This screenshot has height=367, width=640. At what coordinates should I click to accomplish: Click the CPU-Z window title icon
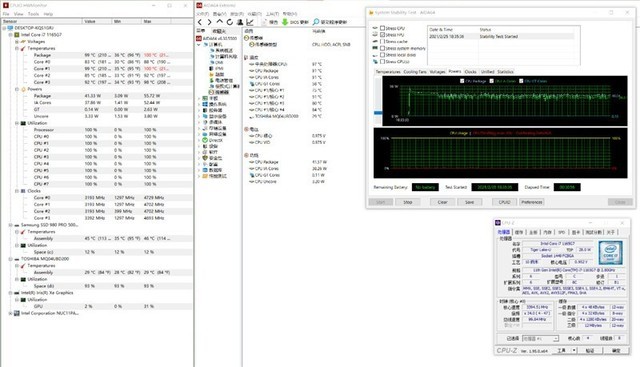498,223
